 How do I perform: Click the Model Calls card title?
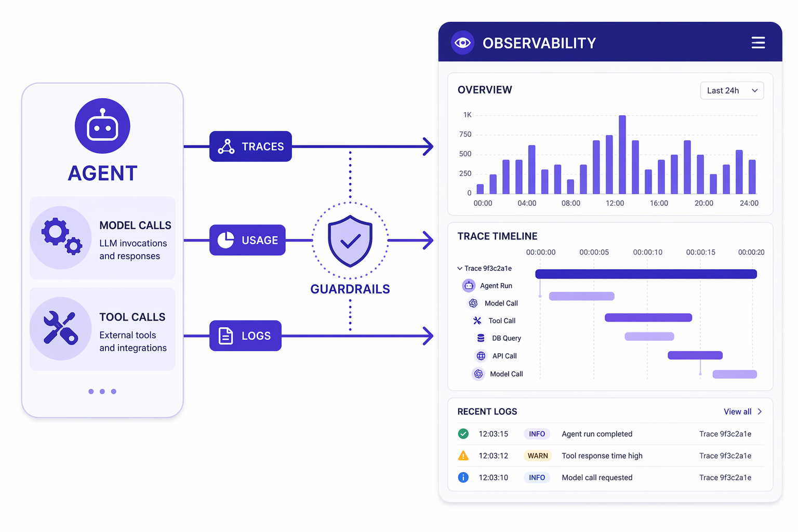tap(135, 225)
